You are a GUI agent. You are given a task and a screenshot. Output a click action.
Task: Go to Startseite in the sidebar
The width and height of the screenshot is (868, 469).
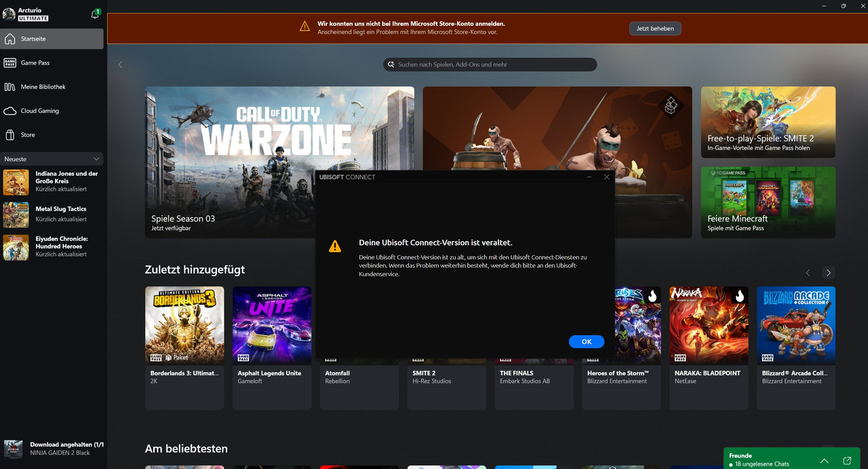(x=52, y=39)
